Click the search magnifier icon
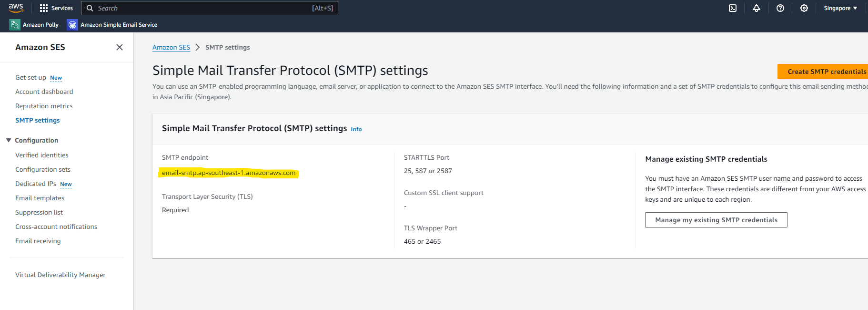 point(90,8)
